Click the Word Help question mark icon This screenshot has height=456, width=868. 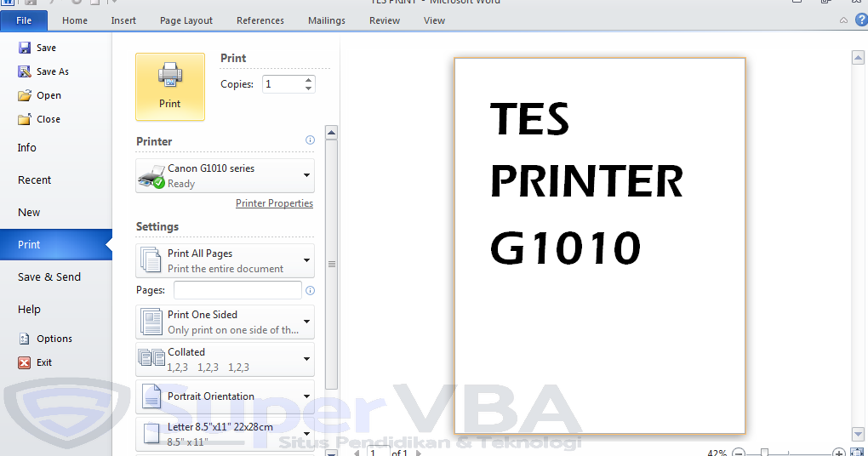point(861,20)
